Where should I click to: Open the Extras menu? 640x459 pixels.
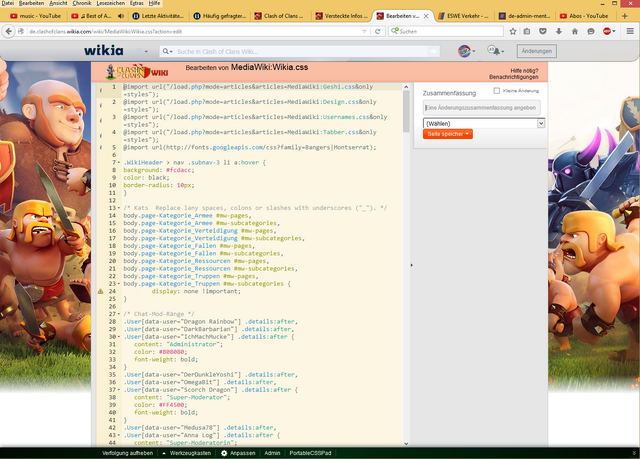pos(137,3)
